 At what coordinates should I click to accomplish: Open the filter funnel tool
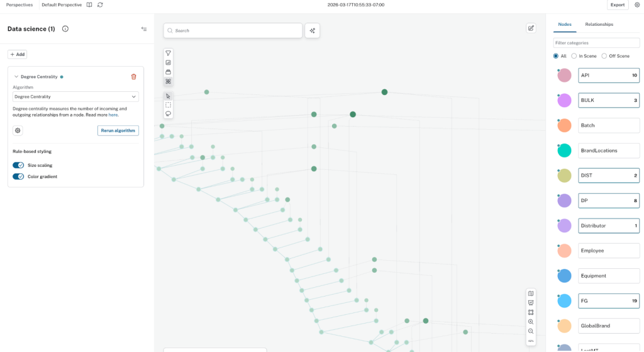point(168,54)
